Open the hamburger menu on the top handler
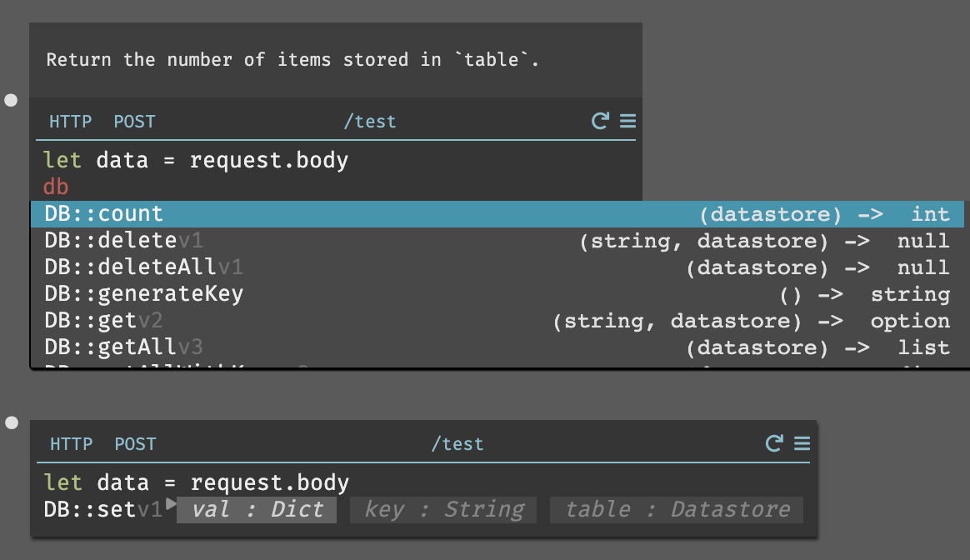Screen dimensions: 970x560 (x=627, y=122)
